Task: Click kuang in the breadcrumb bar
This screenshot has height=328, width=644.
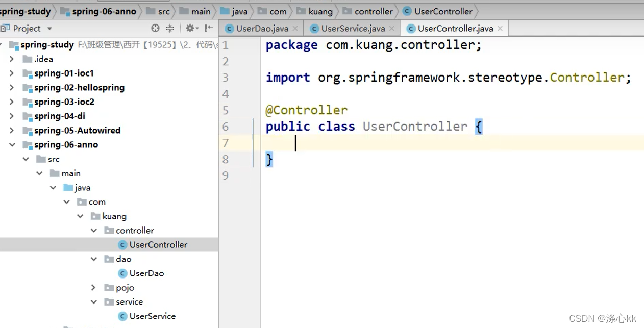Action: pos(314,11)
